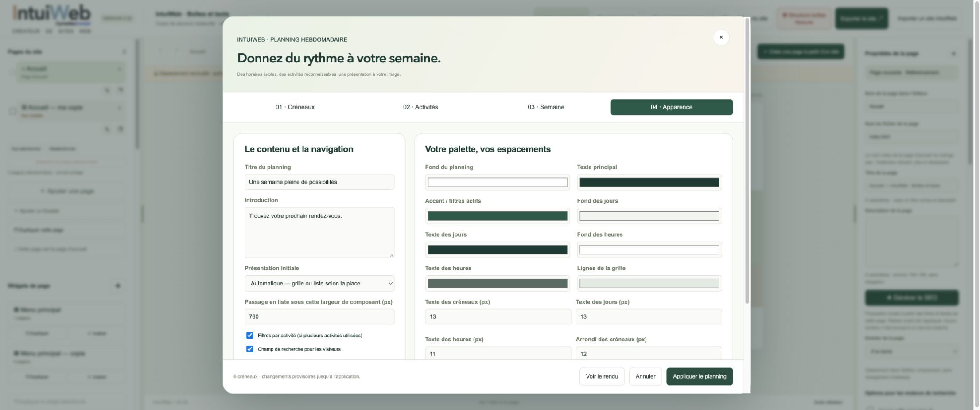Click the dialog's vertical scrollbar
The height and width of the screenshot is (410, 980).
click(x=747, y=161)
